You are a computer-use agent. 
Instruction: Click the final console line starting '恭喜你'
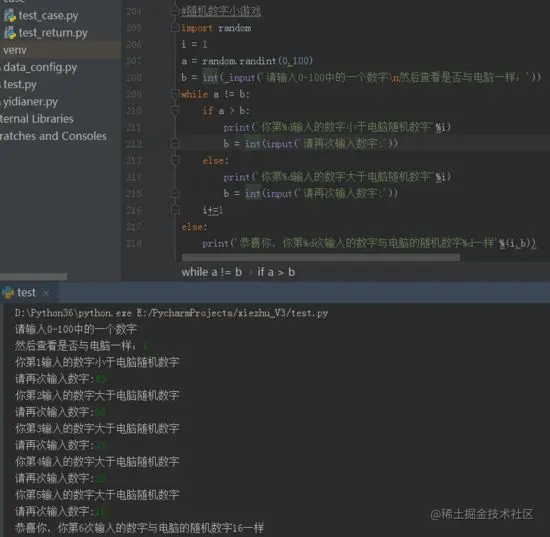click(x=139, y=528)
